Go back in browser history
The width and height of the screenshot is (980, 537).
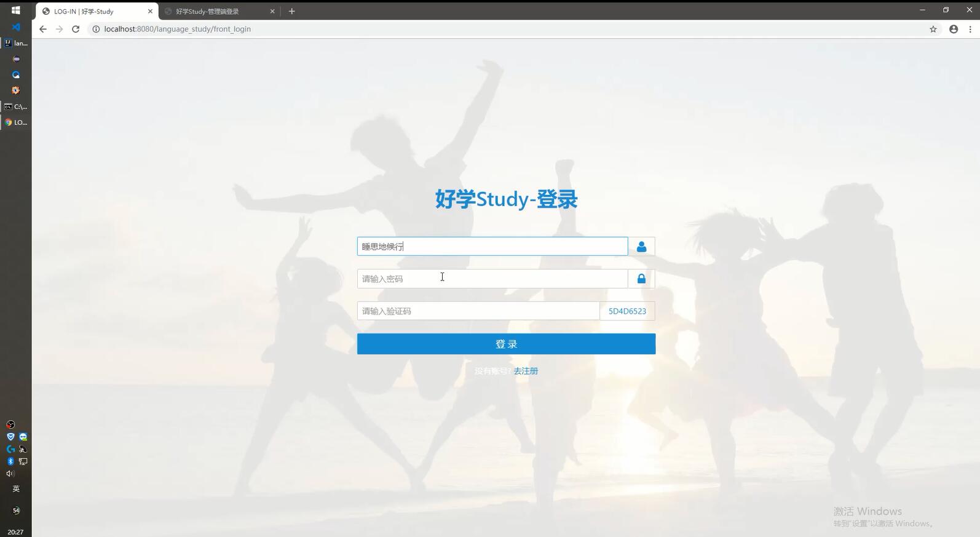point(42,29)
